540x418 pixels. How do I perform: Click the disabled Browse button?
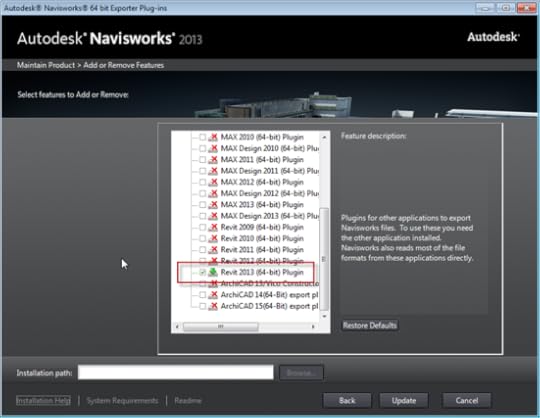point(301,373)
